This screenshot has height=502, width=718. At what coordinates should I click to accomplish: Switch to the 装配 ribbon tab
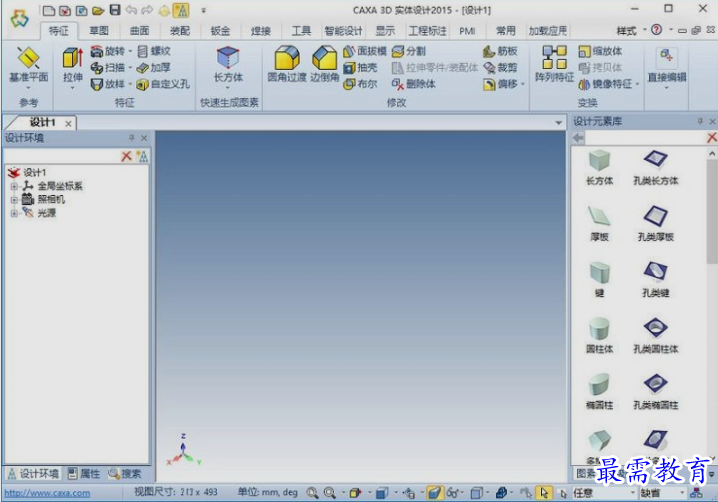coord(180,31)
